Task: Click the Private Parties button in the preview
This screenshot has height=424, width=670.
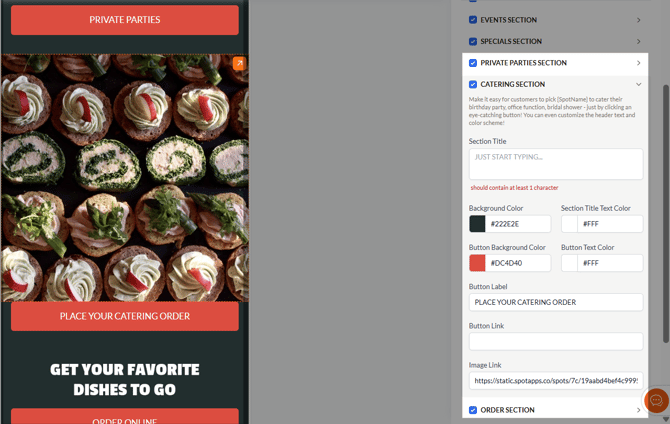Action: click(125, 20)
